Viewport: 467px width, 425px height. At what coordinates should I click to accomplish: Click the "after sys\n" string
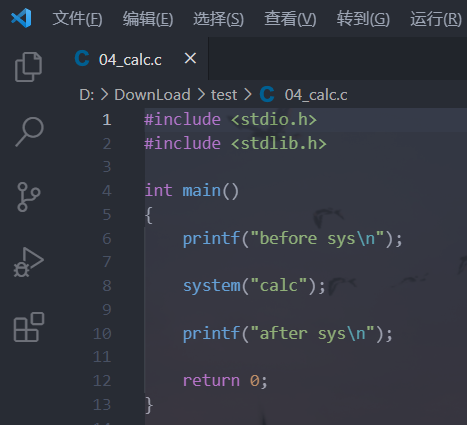[313, 333]
